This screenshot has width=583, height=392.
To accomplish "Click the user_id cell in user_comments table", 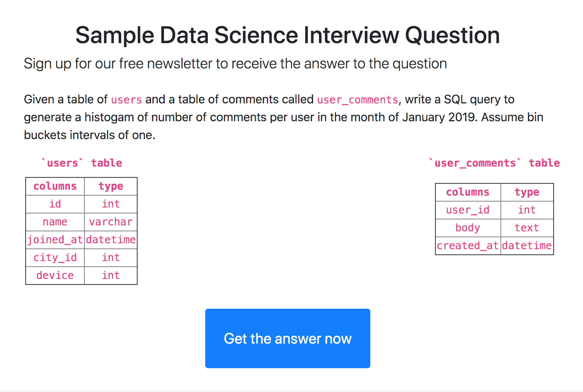I will (x=468, y=210).
